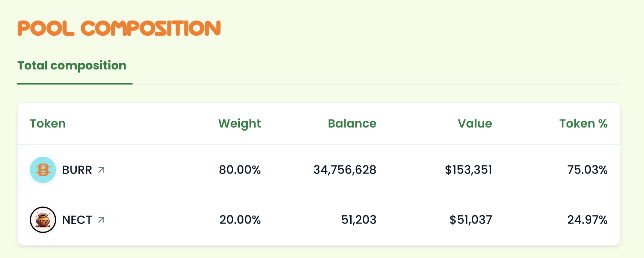Click the Token % column header
This screenshot has width=644, height=258.
pos(583,123)
